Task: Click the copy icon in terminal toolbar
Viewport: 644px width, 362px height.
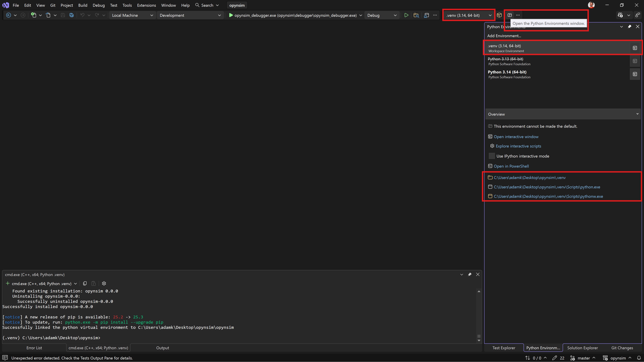Action: (85, 283)
